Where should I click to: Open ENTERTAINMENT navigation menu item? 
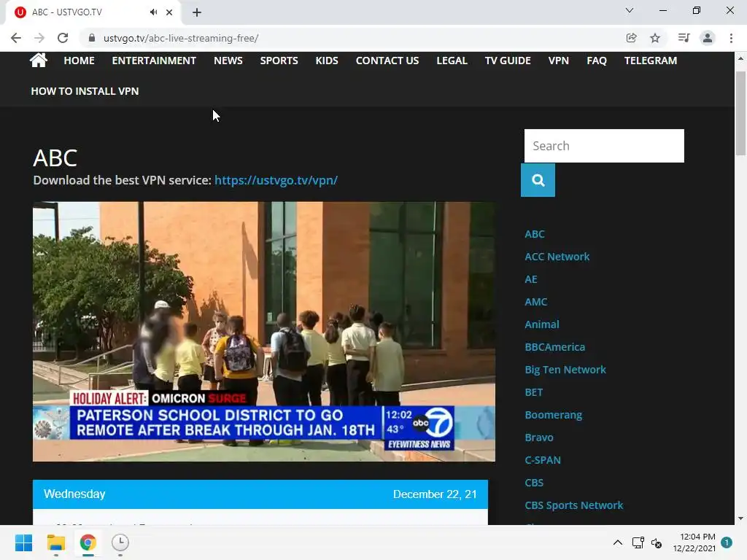click(x=154, y=61)
